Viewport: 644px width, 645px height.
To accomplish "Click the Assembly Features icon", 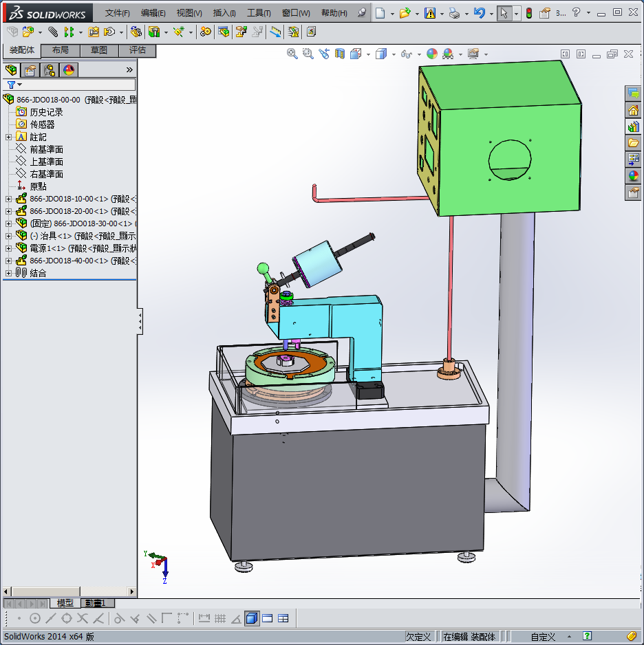I will coord(154,32).
